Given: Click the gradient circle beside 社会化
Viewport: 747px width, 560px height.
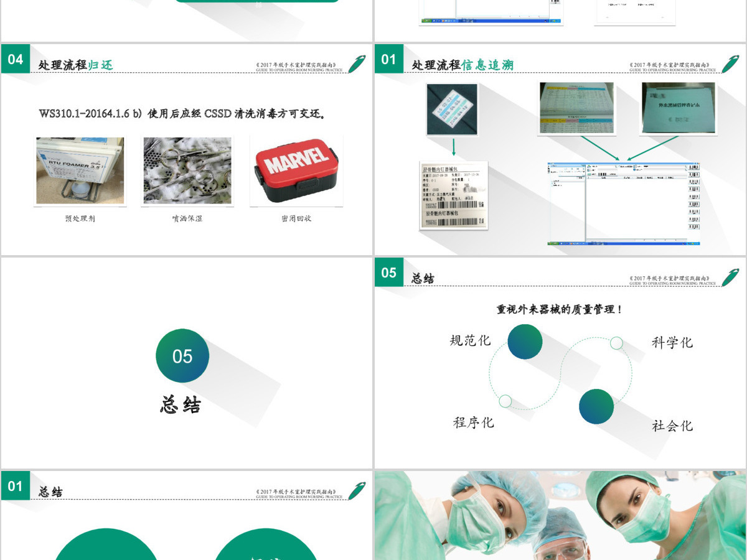Looking at the screenshot, I should pos(596,407).
